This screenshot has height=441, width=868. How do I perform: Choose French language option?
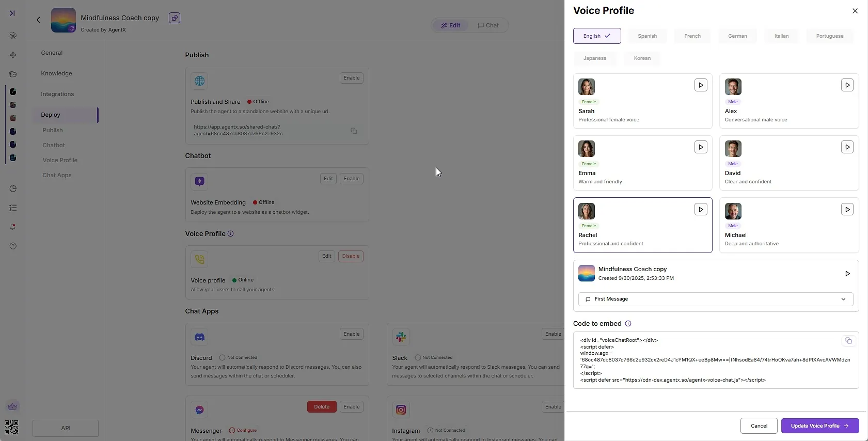coord(692,36)
